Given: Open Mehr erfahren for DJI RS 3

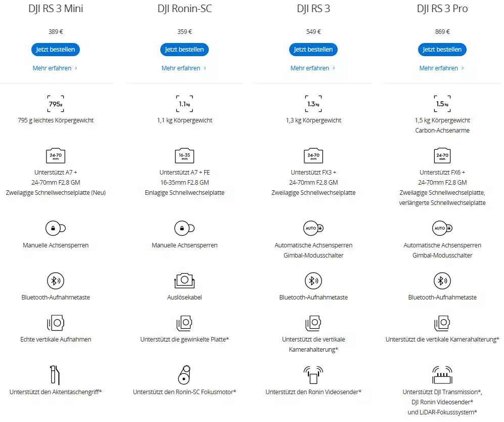Looking at the screenshot, I should (x=313, y=68).
